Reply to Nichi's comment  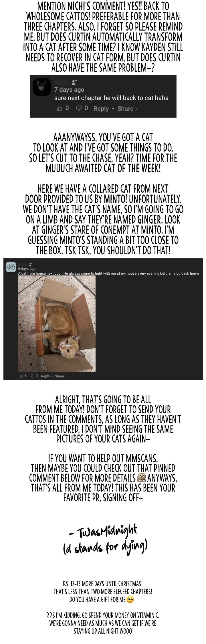101,109
